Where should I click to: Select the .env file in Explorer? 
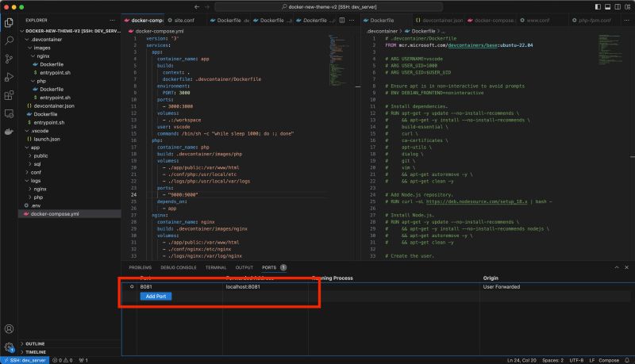36,205
